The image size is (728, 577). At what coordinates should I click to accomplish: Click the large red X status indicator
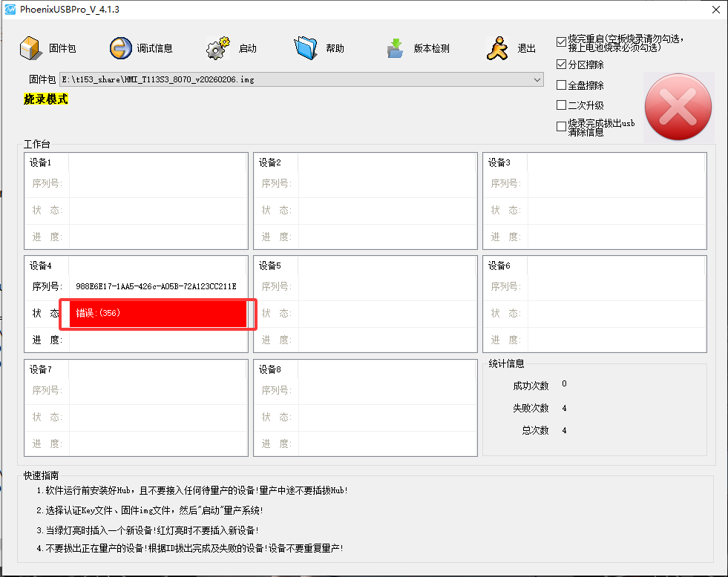(678, 107)
